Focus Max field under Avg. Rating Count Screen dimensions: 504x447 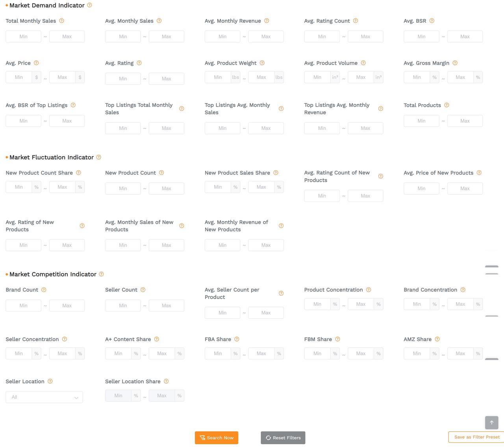click(x=365, y=37)
